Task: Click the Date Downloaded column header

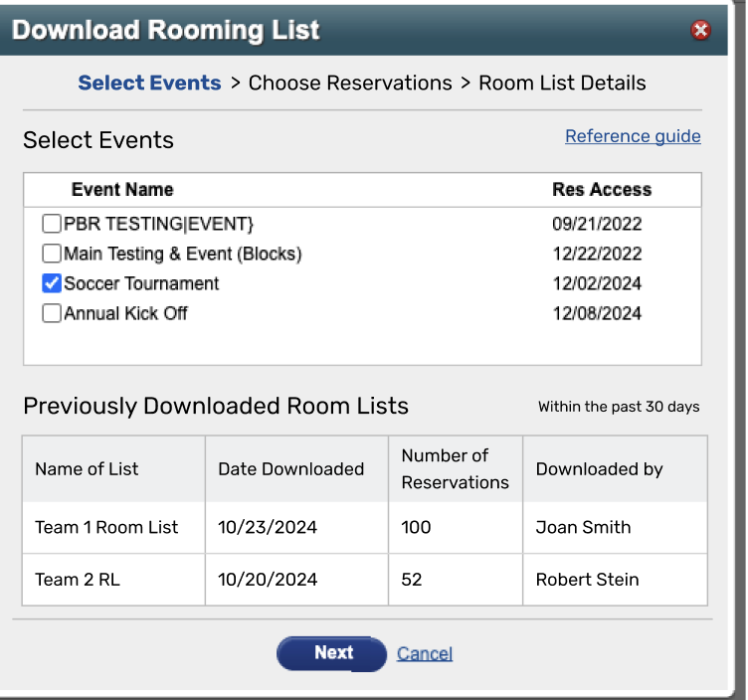Action: (x=291, y=469)
